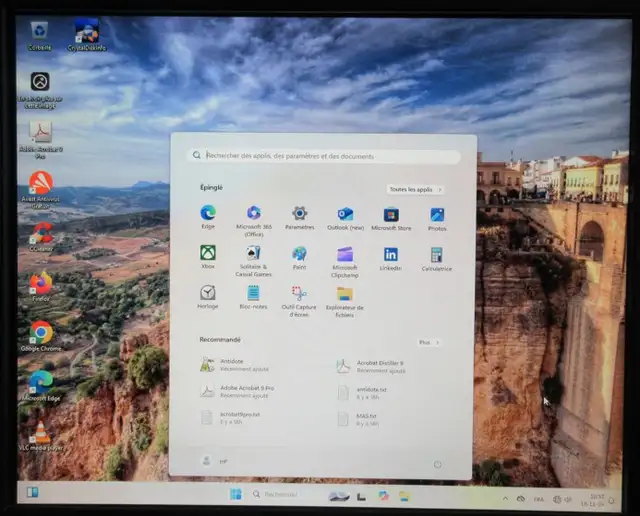Click the Start menu power button
640x516 pixels.
(x=438, y=464)
